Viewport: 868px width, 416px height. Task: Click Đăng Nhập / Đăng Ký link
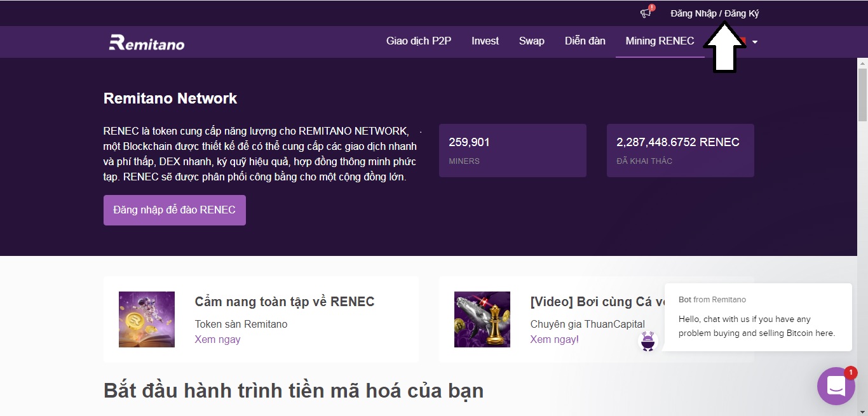click(715, 13)
